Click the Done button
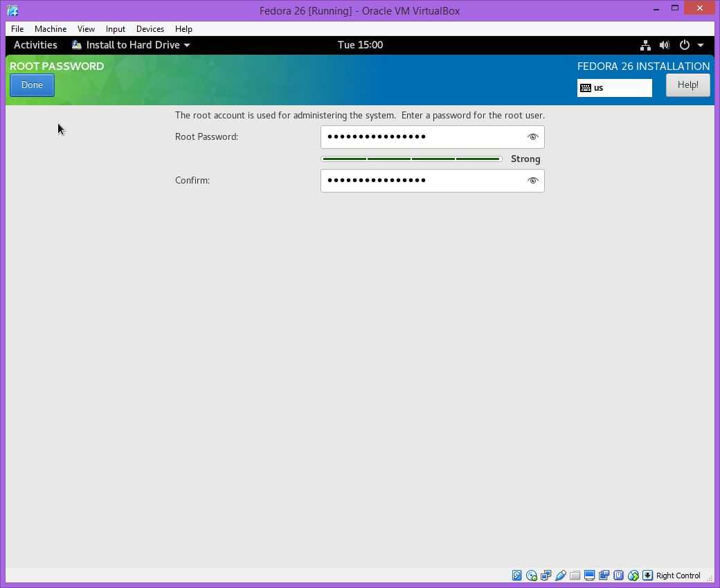Image resolution: width=720 pixels, height=588 pixels. (x=32, y=85)
